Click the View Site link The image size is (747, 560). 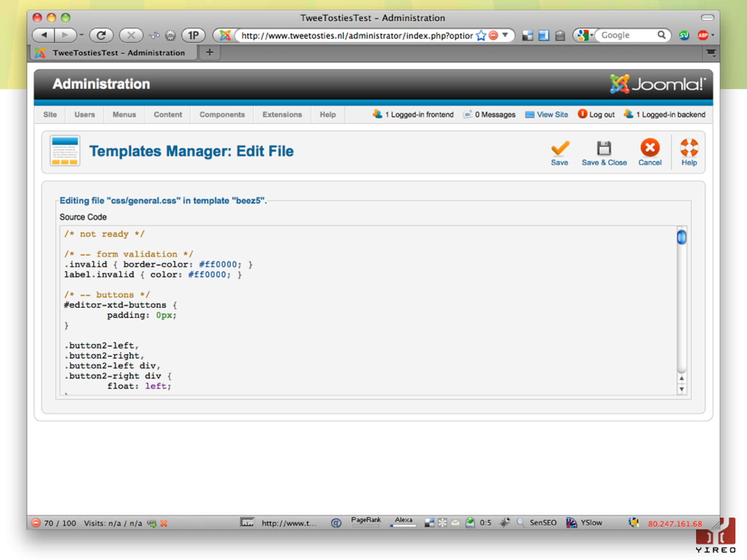[547, 114]
